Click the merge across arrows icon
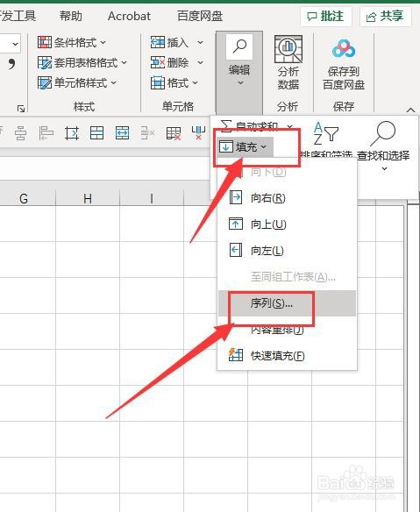The height and width of the screenshot is (512, 420). 122,133
